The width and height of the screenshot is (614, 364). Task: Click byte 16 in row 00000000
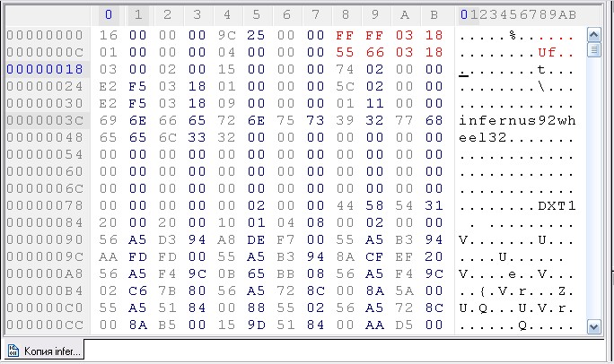tap(109, 35)
